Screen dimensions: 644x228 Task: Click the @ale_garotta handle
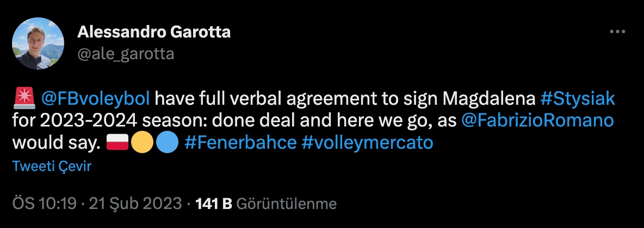[126, 54]
